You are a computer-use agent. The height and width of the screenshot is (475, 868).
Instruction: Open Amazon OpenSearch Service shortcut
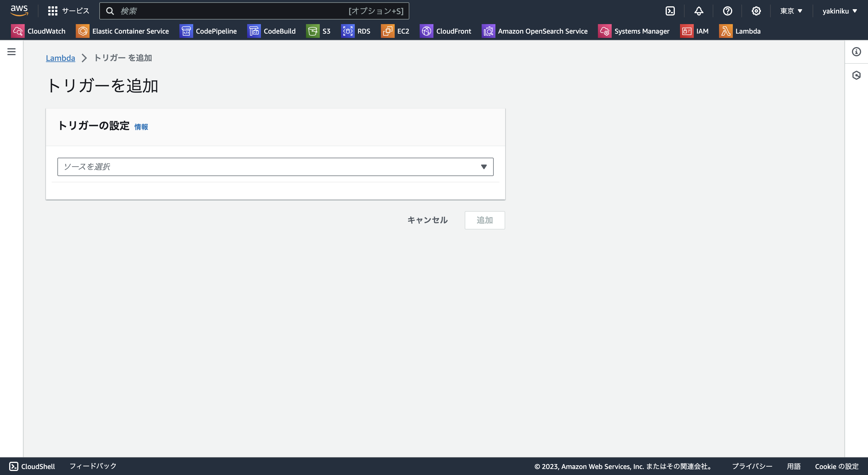tap(534, 31)
